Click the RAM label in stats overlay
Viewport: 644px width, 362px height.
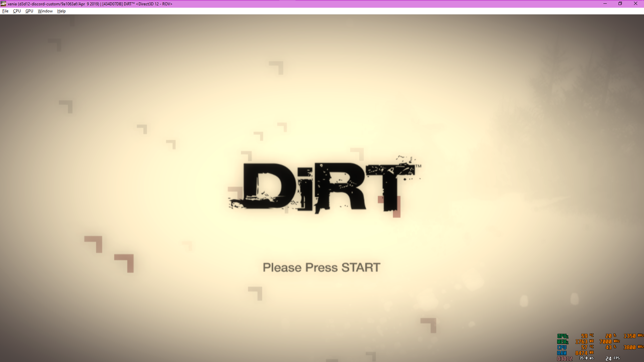pyautogui.click(x=562, y=353)
